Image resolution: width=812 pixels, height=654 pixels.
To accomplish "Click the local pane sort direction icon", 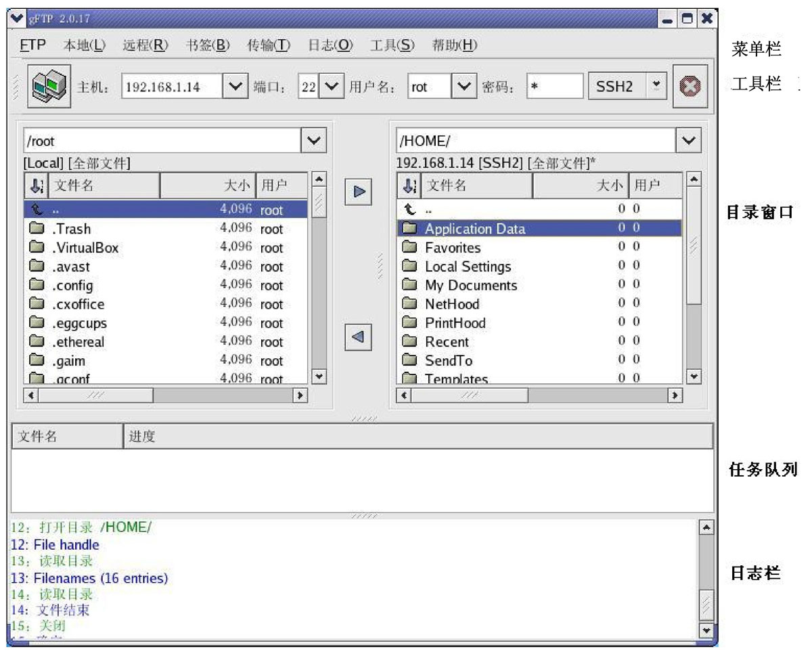I will tap(37, 186).
